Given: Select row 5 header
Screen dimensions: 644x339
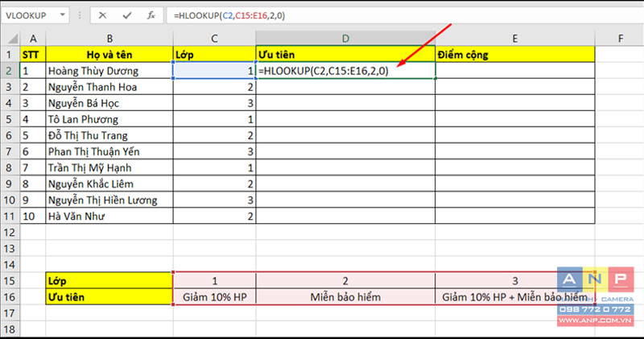Looking at the screenshot, I should (10, 119).
